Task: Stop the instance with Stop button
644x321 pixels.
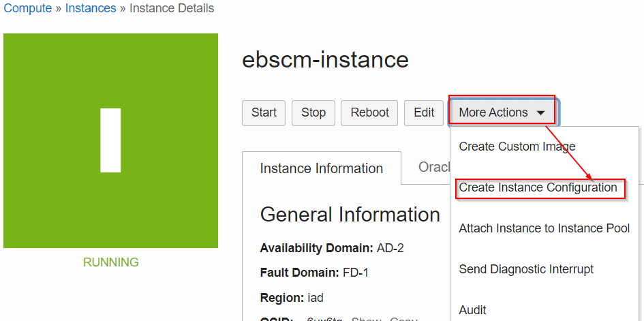Action: point(313,112)
